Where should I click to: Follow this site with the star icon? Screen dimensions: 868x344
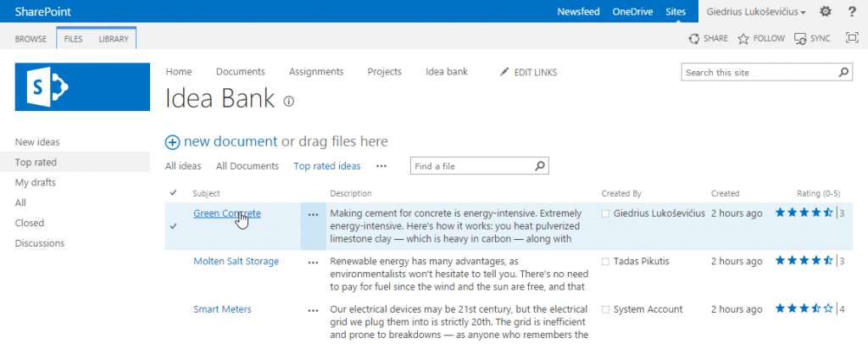(x=743, y=39)
